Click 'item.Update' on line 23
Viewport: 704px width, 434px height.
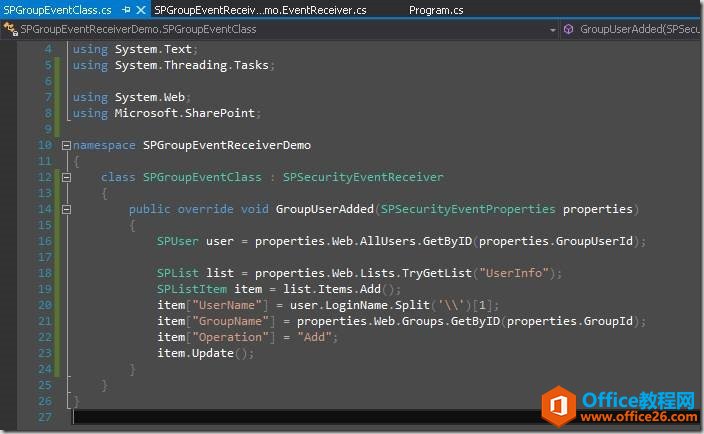click(x=195, y=353)
